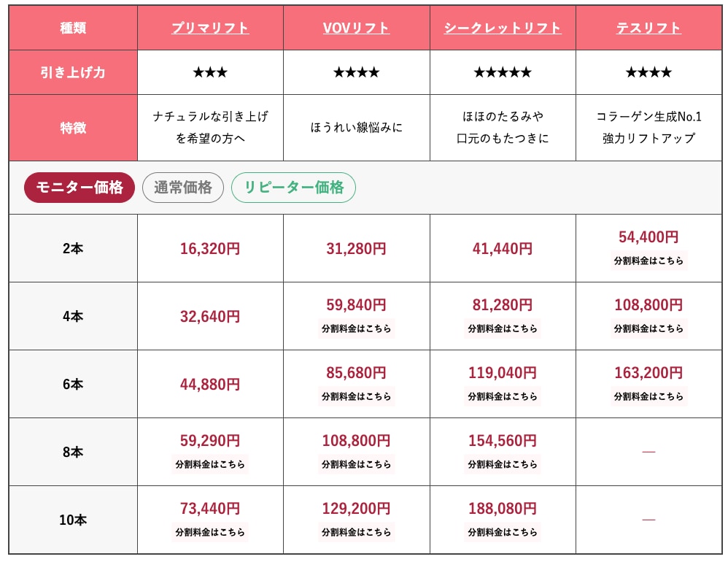728x562 pixels.
Task: Click 分割料金はこちら under テスリフト 2本 price
Action: pos(648,261)
